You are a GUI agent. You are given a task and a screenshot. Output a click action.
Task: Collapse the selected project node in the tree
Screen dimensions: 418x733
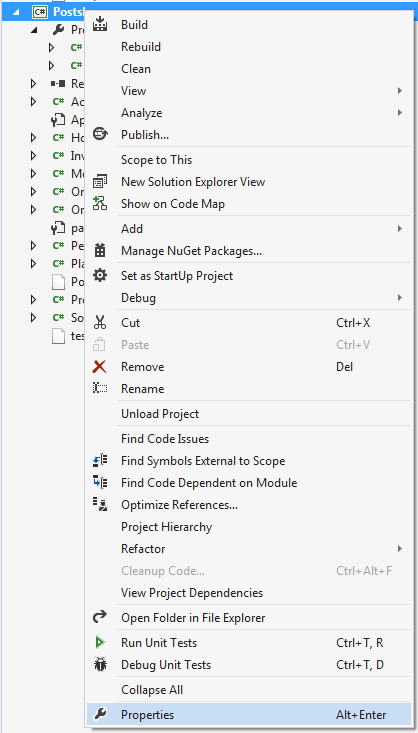point(17,12)
